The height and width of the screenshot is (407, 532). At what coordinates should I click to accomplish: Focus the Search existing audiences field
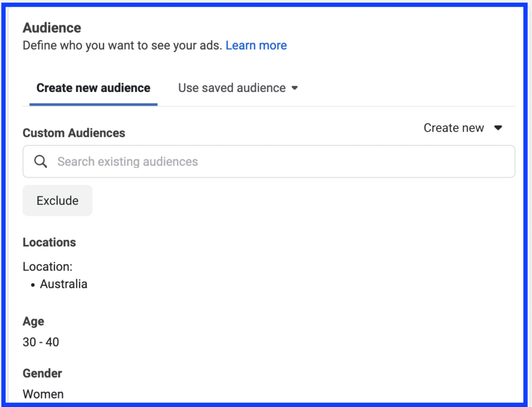pos(269,162)
